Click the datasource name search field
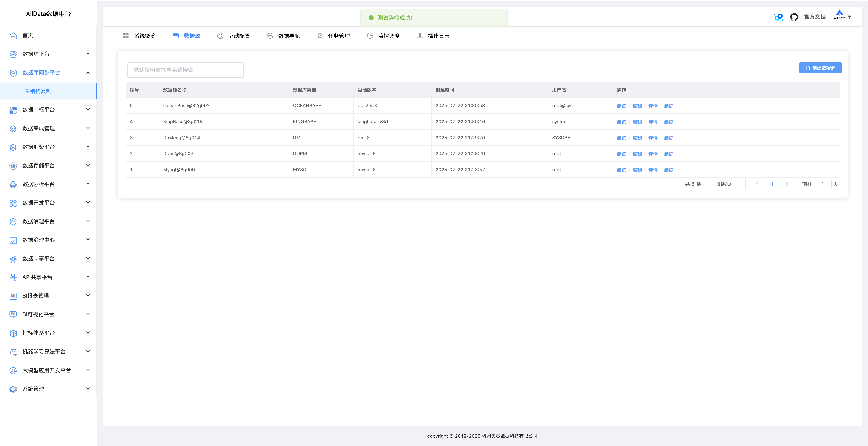 point(185,70)
